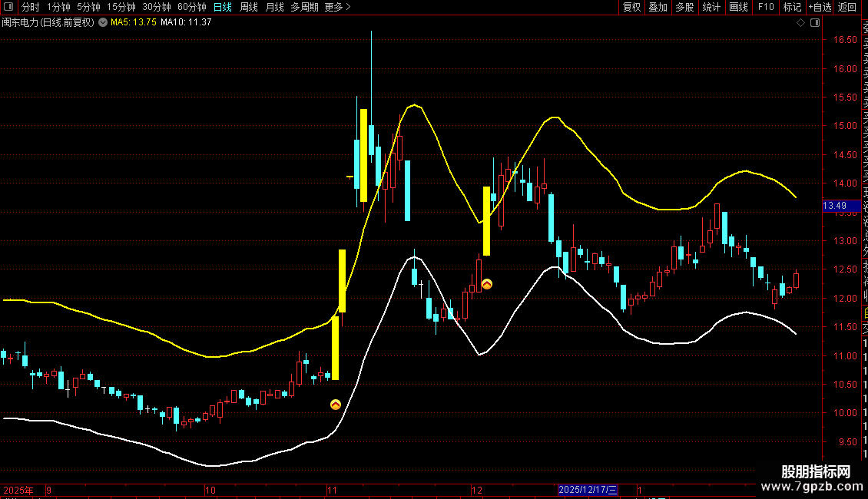Click the 2025/12/17/三 date label
The width and height of the screenshot is (868, 499).
coord(588,490)
